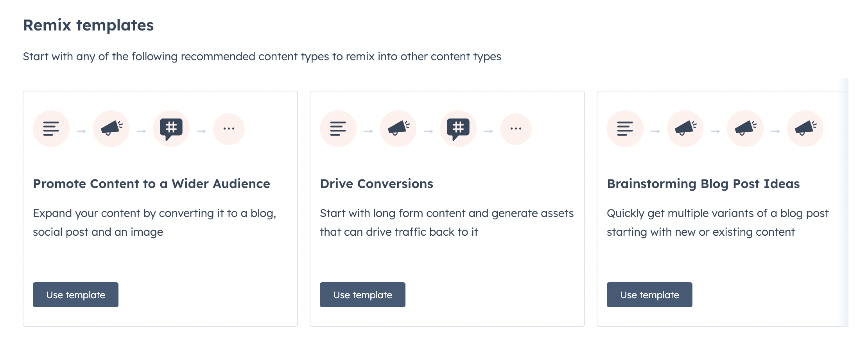Select the text icon in Brainstorming Blog Post card
The height and width of the screenshot is (344, 868).
point(625,128)
